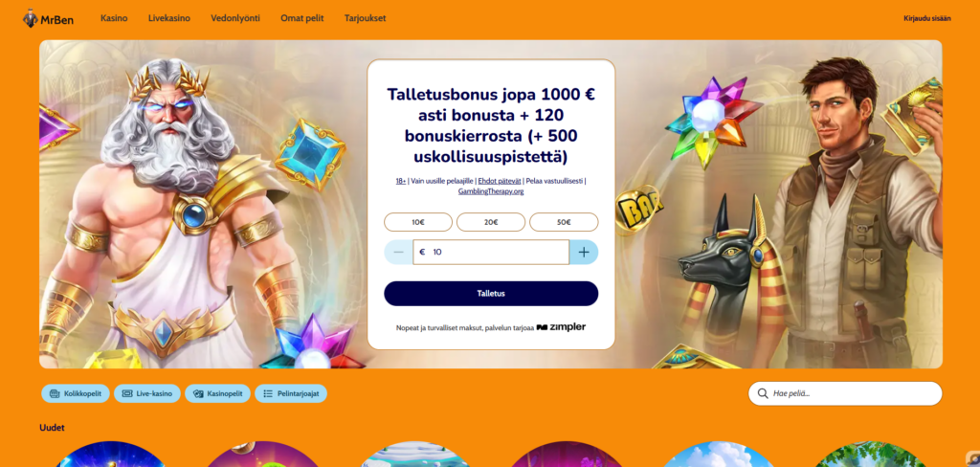Choose the 50€ deposit amount
The width and height of the screenshot is (980, 467).
[564, 222]
